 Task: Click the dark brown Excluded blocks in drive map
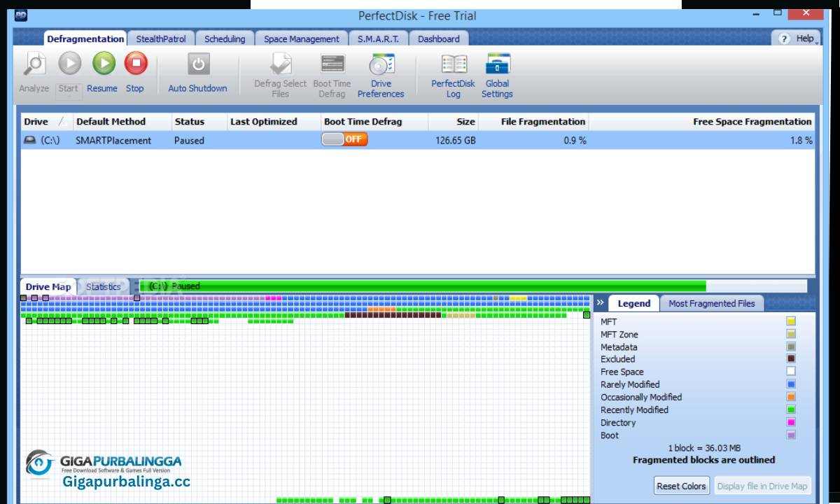coord(393,315)
